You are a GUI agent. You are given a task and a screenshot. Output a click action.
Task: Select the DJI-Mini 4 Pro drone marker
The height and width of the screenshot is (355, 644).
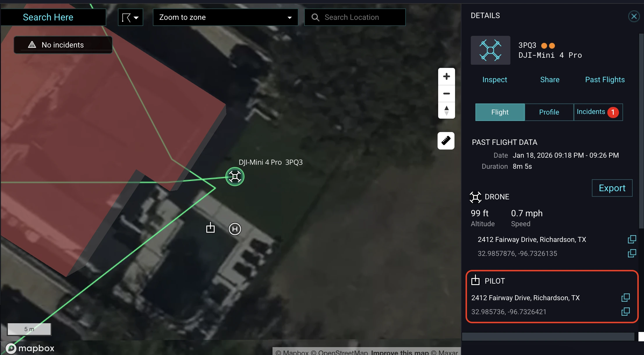pos(235,176)
